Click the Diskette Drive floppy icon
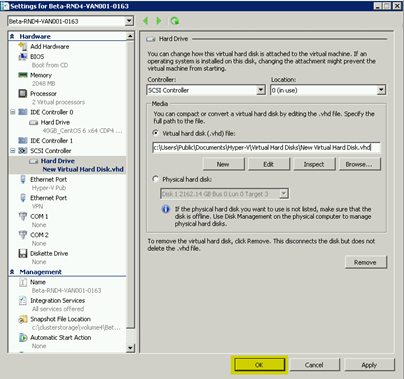The height and width of the screenshot is (379, 404). 23,253
